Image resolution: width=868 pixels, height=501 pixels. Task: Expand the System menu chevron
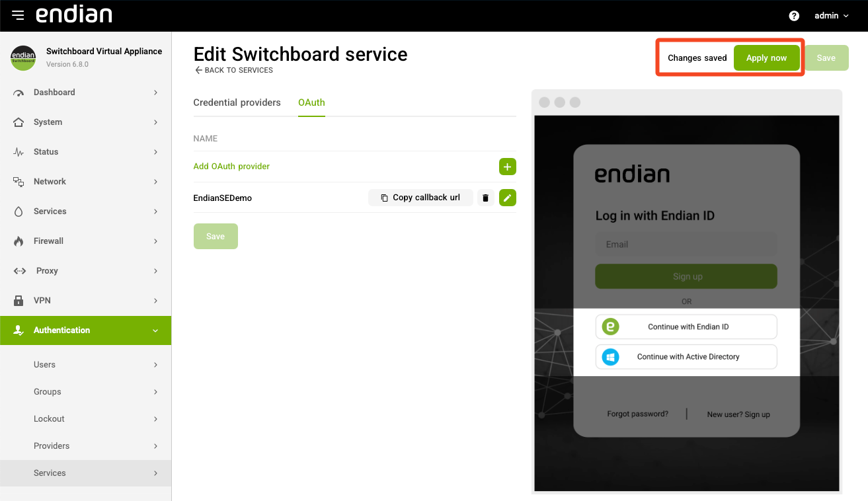pyautogui.click(x=155, y=122)
